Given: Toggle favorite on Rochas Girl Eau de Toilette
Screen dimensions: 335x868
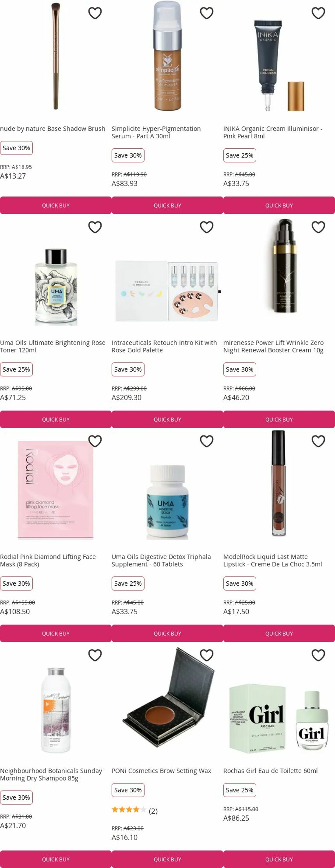Looking at the screenshot, I should [318, 655].
